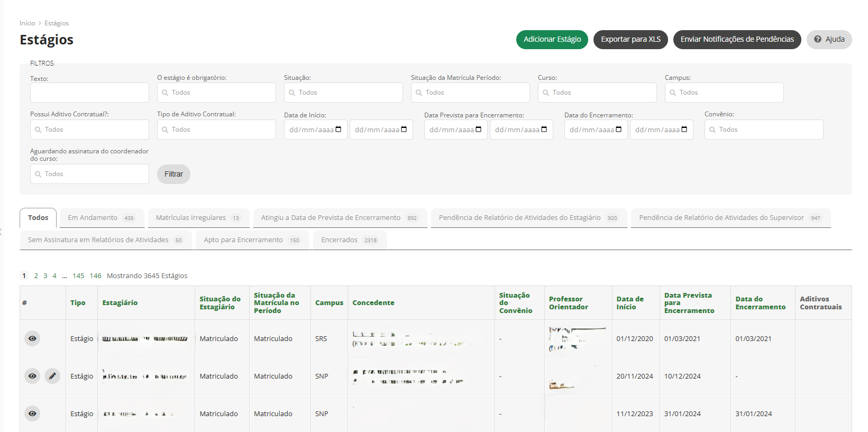Viewport: 868px width, 432px height.
Task: Open calendar picker of second Data do Encerramento field
Action: coord(684,130)
